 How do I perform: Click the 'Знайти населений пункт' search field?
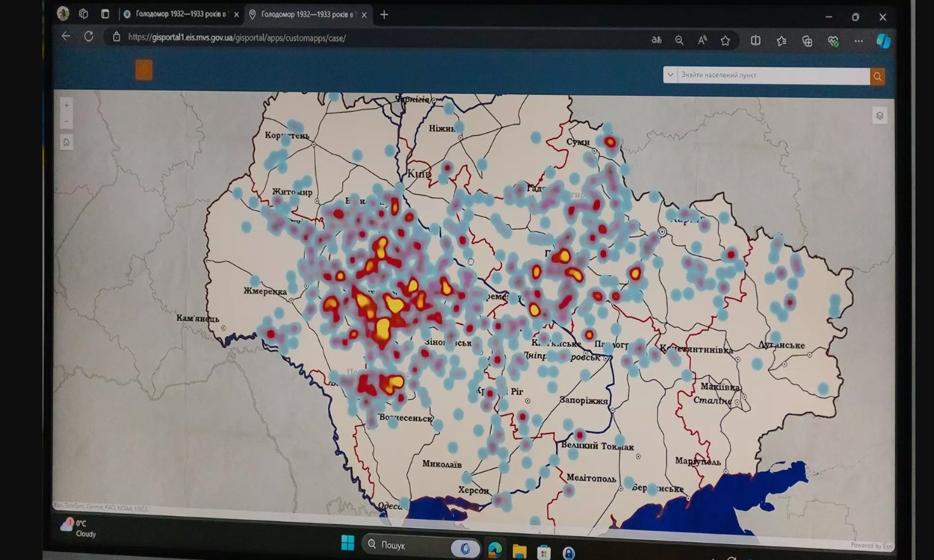(773, 75)
